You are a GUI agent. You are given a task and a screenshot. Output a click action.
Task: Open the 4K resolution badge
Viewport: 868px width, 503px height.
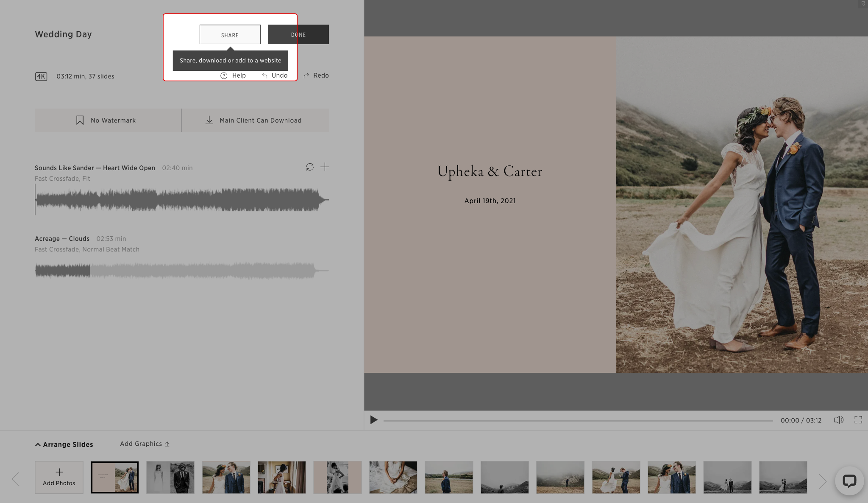41,76
